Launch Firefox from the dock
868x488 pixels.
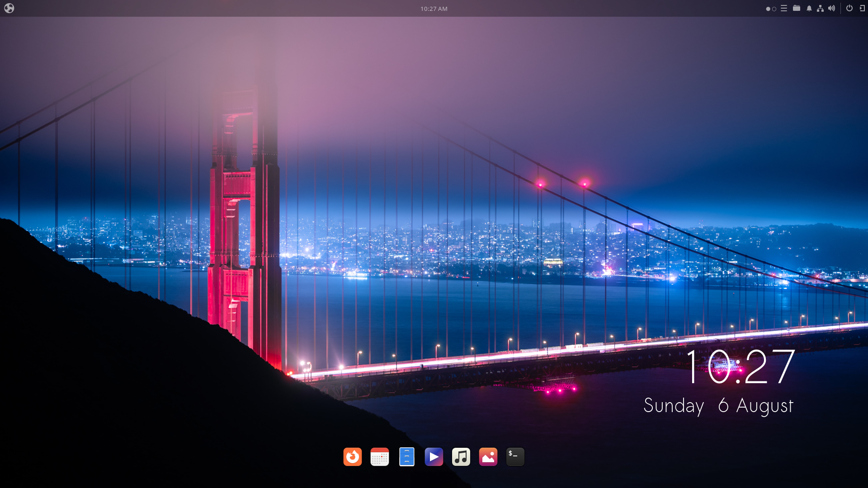tap(352, 457)
